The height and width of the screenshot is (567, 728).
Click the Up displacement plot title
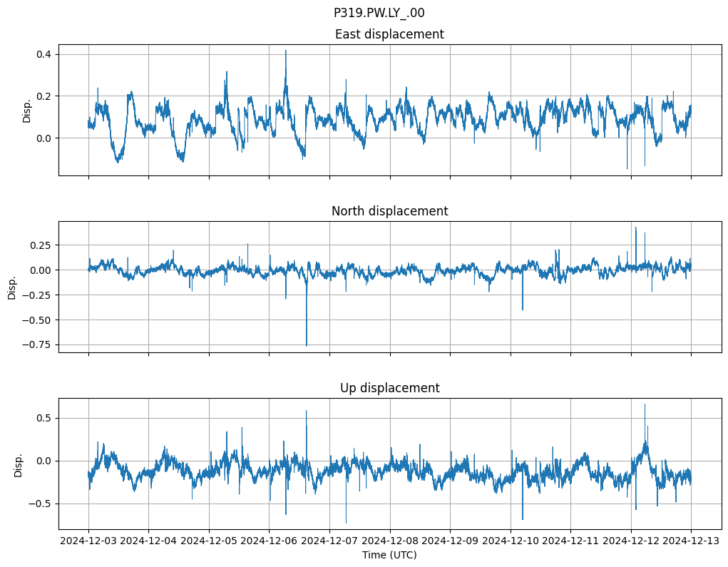(389, 388)
